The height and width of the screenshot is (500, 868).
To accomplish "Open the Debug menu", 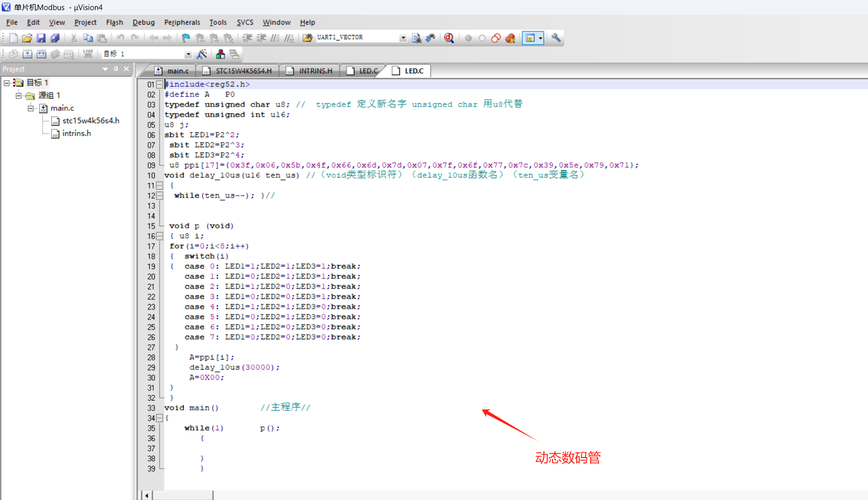I will (x=144, y=22).
